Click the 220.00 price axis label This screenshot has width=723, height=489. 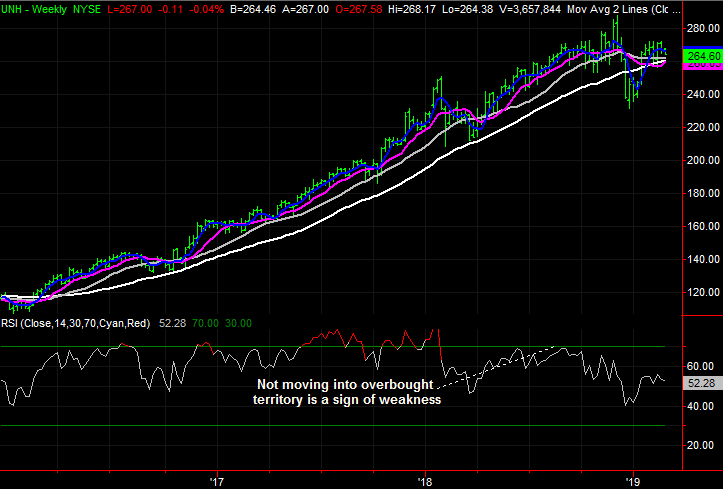click(704, 127)
